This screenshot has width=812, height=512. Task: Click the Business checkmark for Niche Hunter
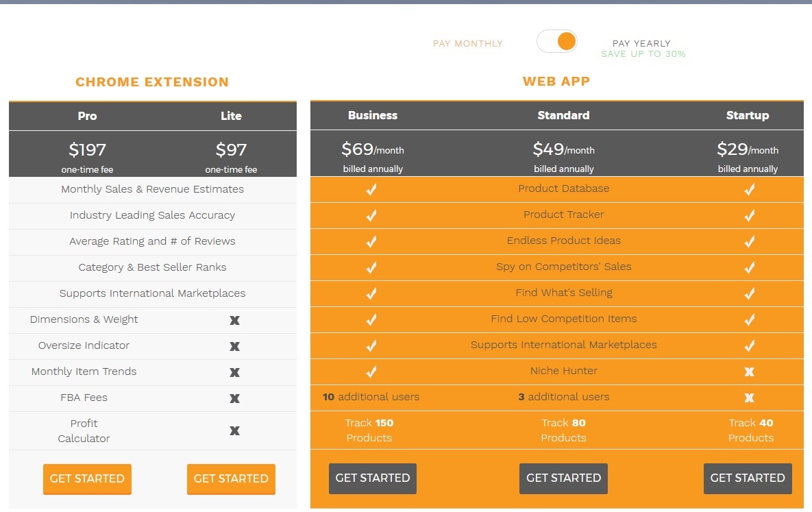pos(371,372)
